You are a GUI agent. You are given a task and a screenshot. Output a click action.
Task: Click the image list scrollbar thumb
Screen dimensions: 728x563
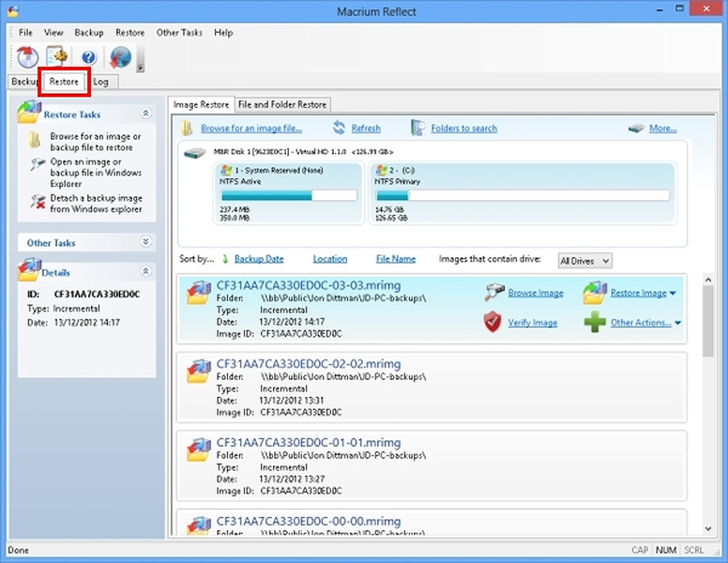click(708, 322)
